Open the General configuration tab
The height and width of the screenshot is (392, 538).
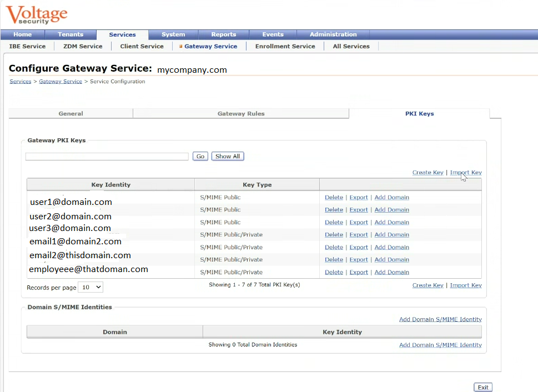tap(71, 114)
